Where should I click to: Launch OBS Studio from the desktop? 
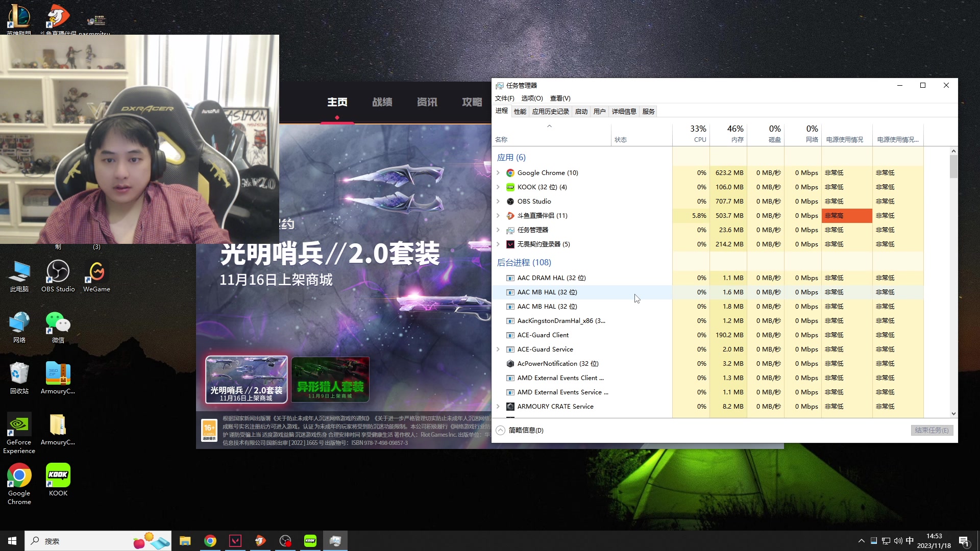(x=58, y=276)
